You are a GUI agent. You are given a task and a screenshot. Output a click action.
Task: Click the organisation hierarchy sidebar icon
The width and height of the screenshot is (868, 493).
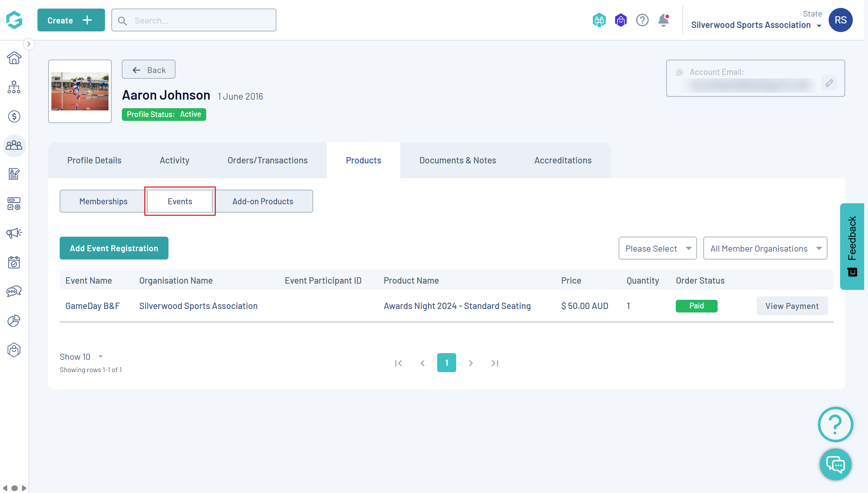[x=14, y=87]
